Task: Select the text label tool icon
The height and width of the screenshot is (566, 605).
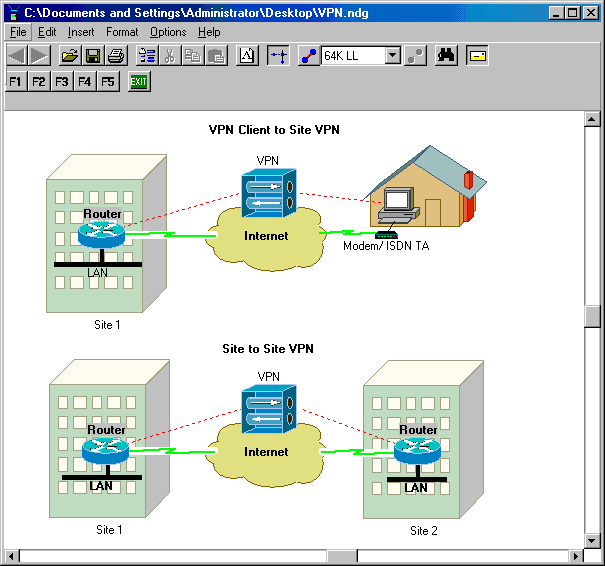Action: [247, 56]
